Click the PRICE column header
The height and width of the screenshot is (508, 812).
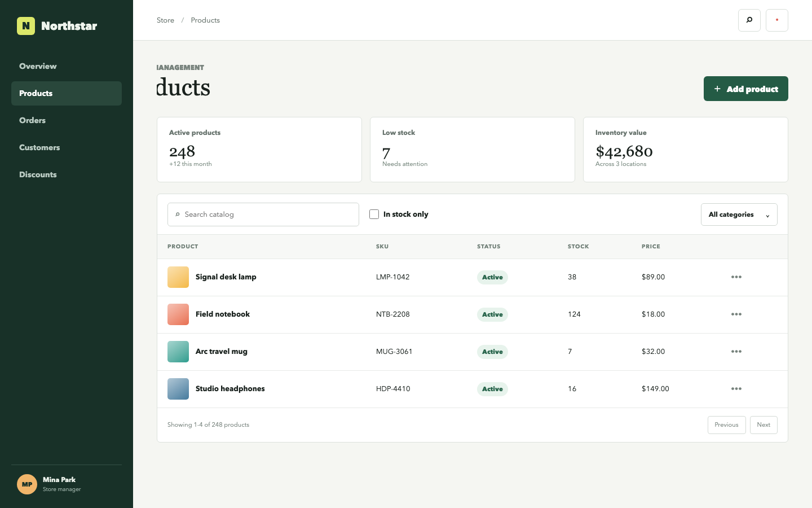coord(651,247)
